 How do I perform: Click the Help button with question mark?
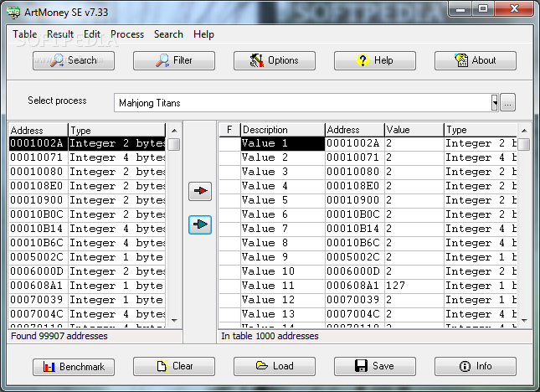375,60
